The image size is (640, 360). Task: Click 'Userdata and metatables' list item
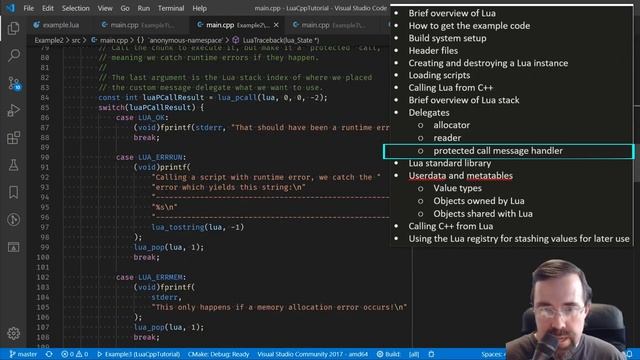click(460, 176)
